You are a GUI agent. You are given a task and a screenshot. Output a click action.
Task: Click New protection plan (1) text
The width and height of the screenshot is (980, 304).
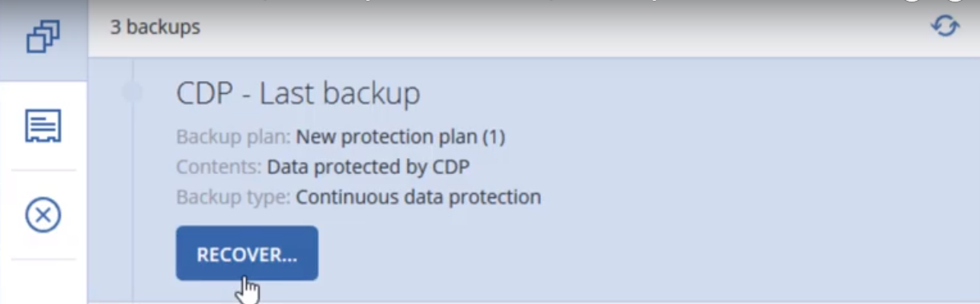(401, 137)
